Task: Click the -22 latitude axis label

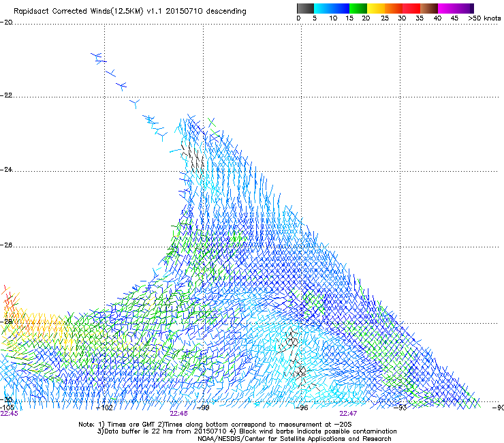Action: (x=6, y=95)
